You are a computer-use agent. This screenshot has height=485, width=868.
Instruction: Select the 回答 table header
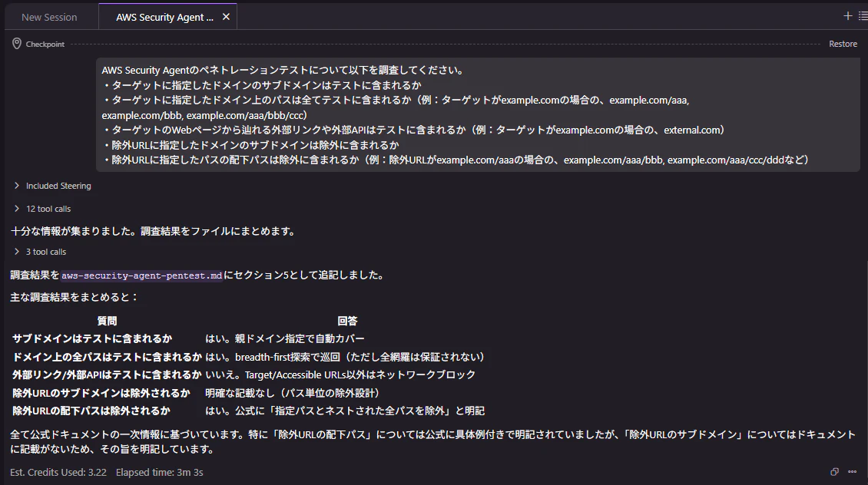point(347,321)
